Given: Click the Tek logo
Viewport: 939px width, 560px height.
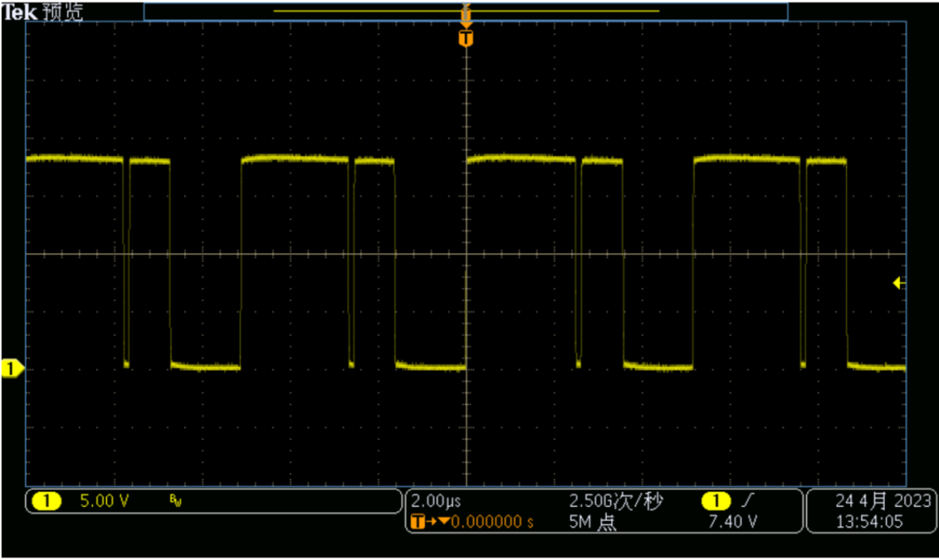Looking at the screenshot, I should [19, 12].
